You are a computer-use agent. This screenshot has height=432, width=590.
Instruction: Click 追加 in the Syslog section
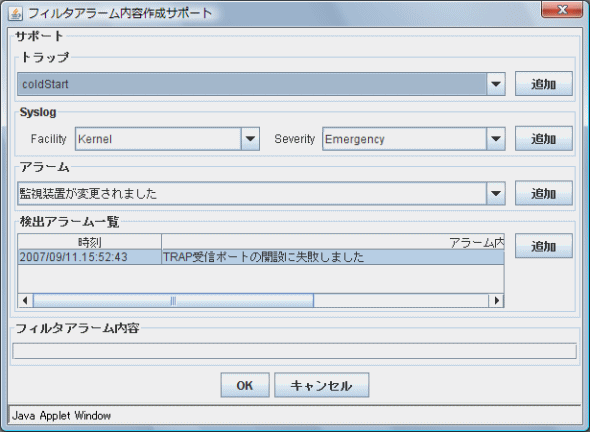pos(544,138)
